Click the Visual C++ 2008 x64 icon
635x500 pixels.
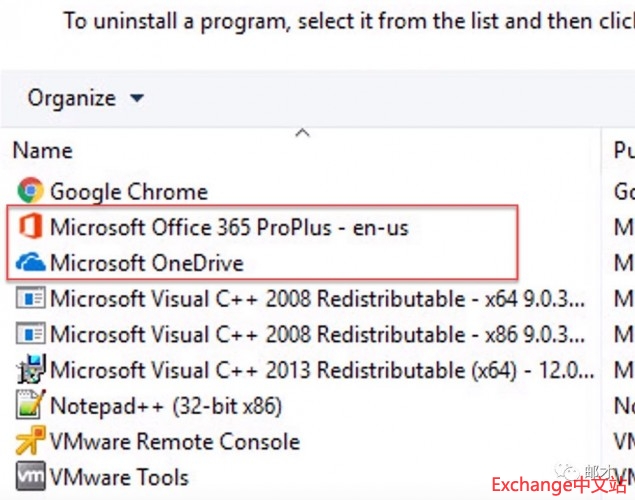31,298
